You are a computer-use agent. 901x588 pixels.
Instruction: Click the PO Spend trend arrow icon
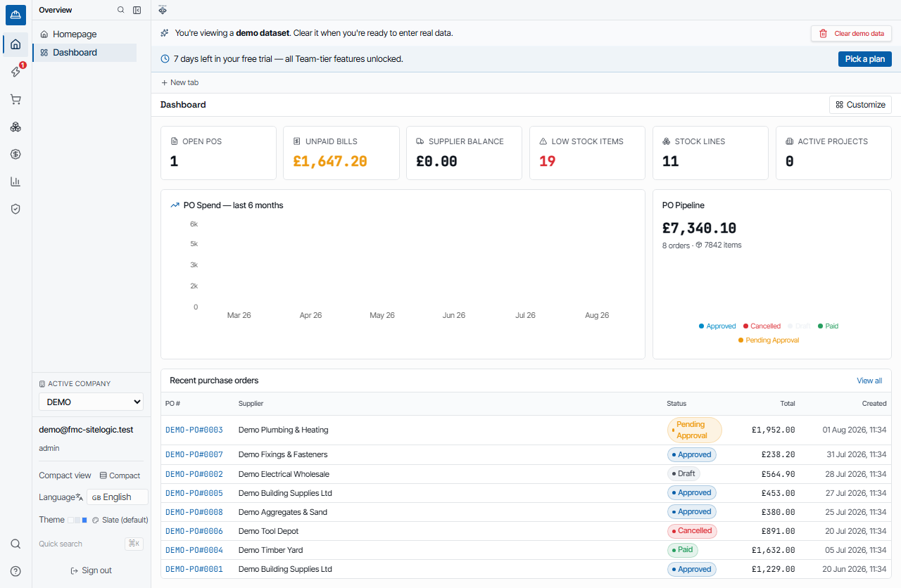click(175, 205)
